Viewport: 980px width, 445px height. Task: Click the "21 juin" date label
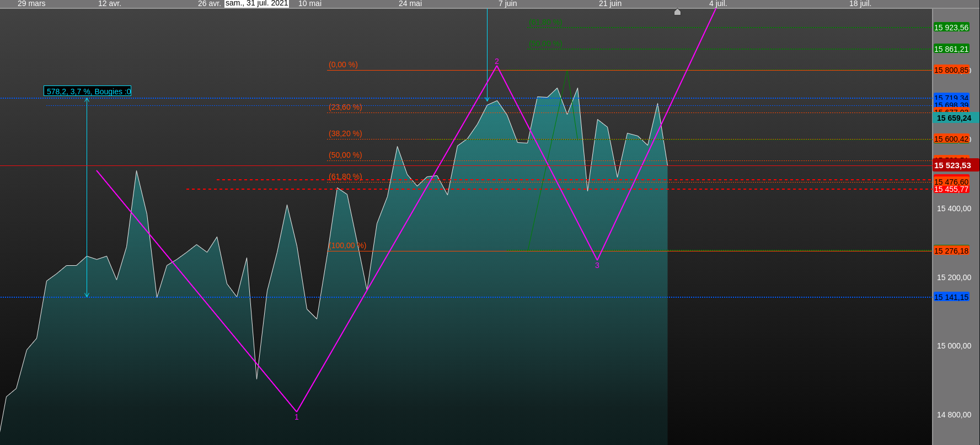(611, 4)
